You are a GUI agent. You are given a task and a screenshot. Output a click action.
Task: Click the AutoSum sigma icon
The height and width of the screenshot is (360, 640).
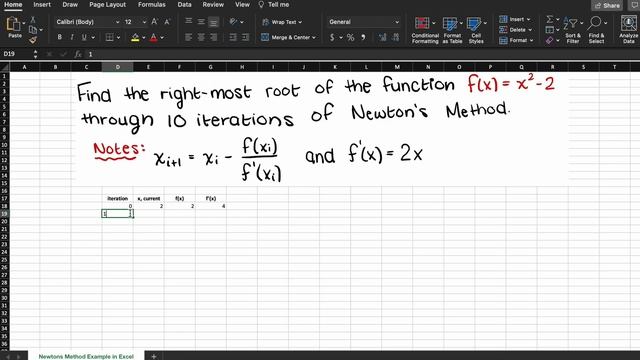point(550,19)
